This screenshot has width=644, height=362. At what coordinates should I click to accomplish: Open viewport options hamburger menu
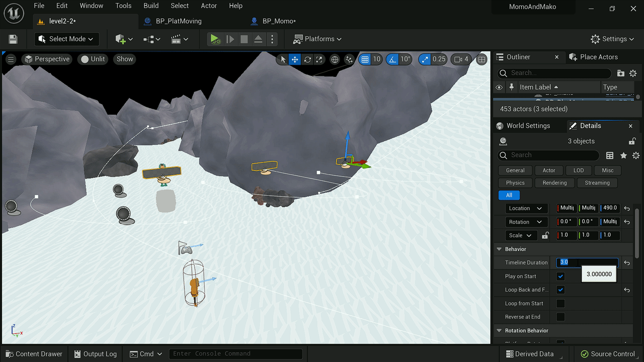click(11, 59)
